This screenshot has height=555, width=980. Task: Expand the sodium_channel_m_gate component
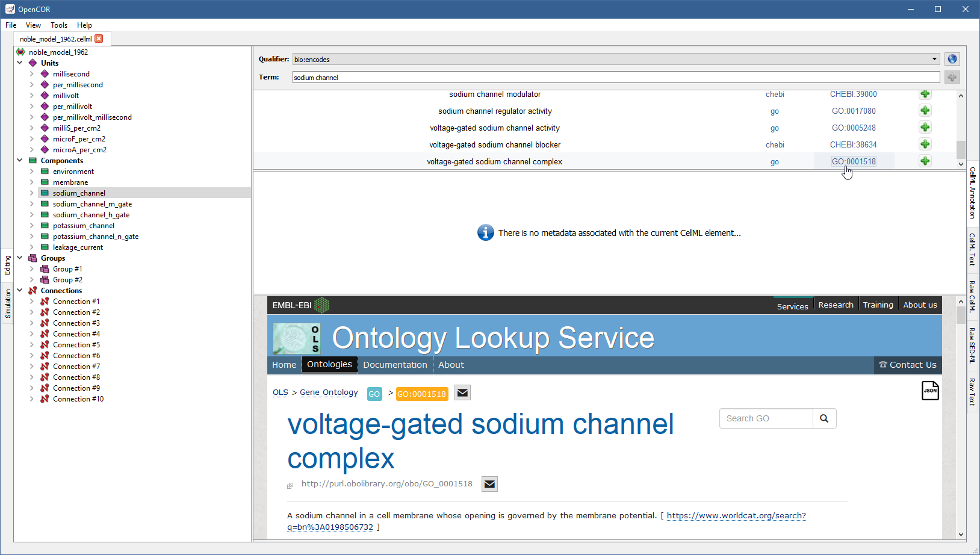[32, 204]
